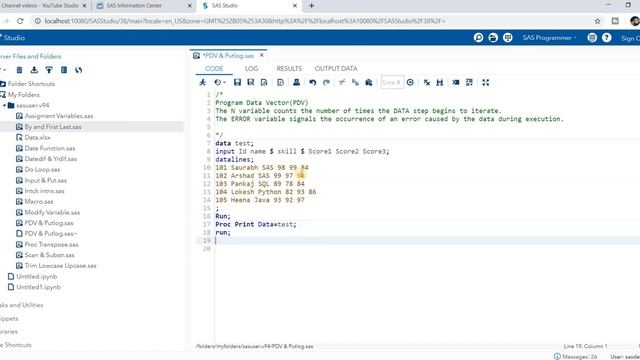Expand the Snippets section
640x360 pixels.
9,319
